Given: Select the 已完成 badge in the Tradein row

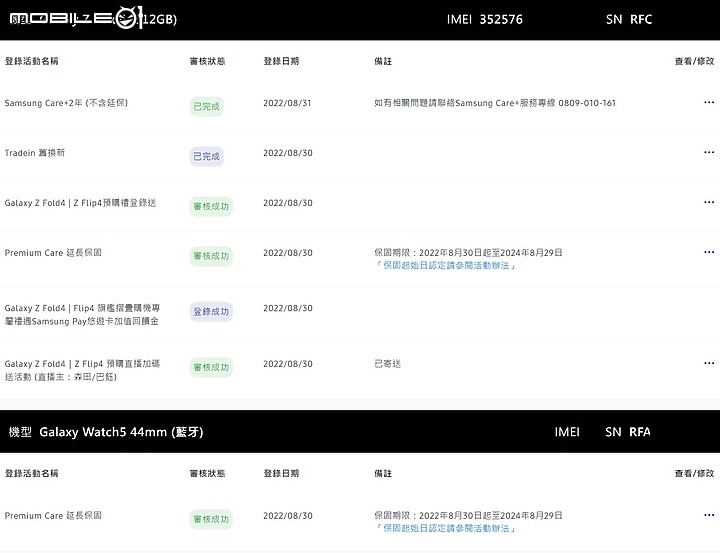Looking at the screenshot, I should pyautogui.click(x=207, y=157).
